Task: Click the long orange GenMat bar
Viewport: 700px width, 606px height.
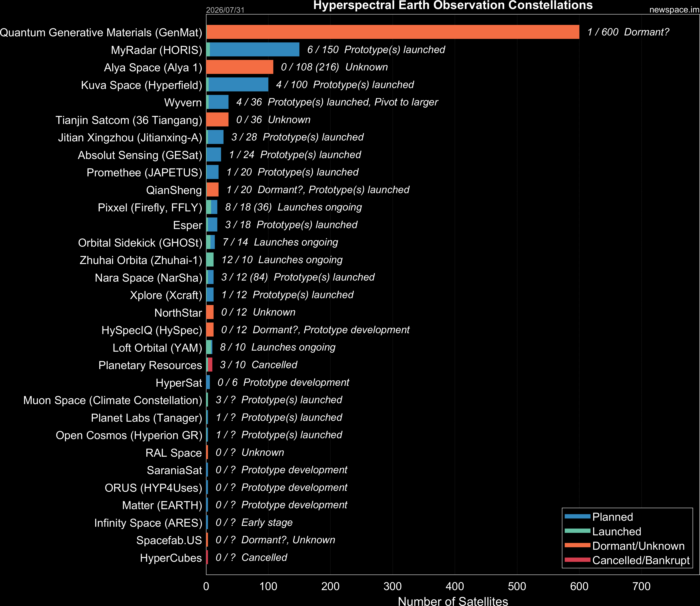Action: click(x=393, y=32)
